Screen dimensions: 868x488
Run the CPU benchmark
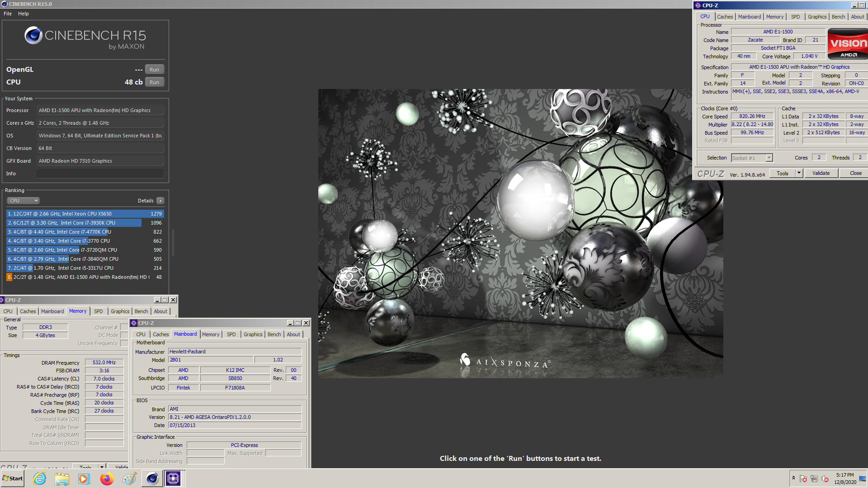coord(154,82)
